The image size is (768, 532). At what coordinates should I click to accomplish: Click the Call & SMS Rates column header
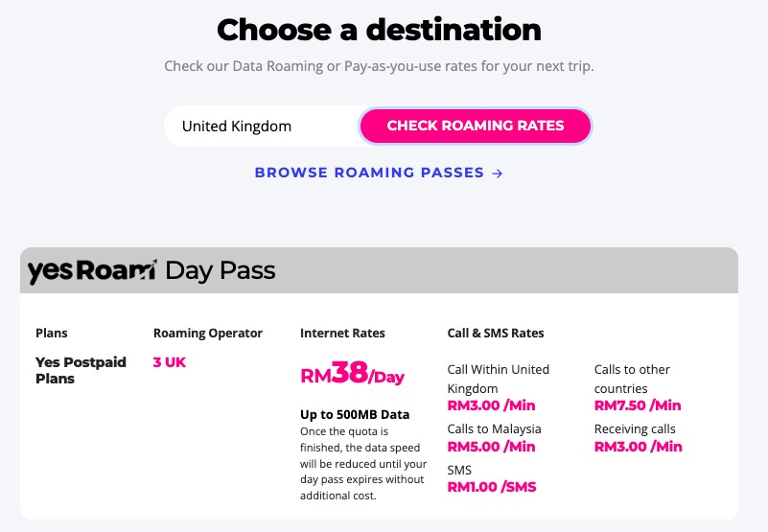point(495,334)
